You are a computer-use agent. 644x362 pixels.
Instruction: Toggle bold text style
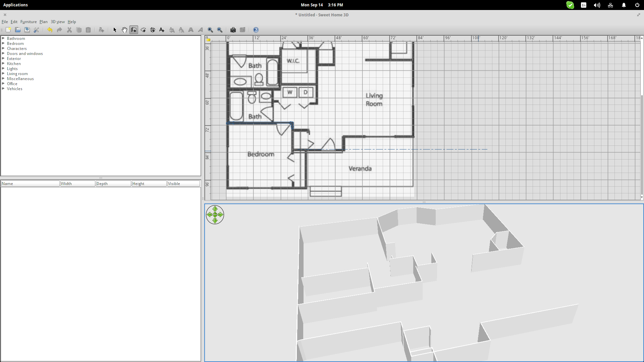[x=191, y=30]
